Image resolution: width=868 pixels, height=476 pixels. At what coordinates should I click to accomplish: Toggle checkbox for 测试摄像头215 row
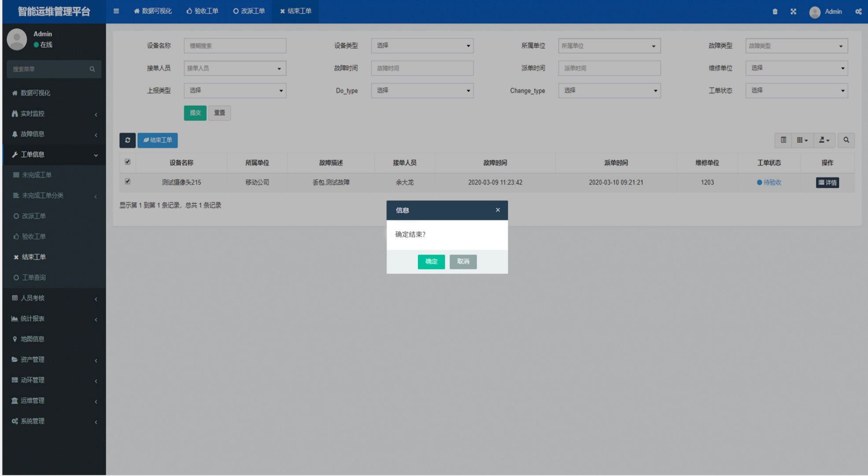128,181
